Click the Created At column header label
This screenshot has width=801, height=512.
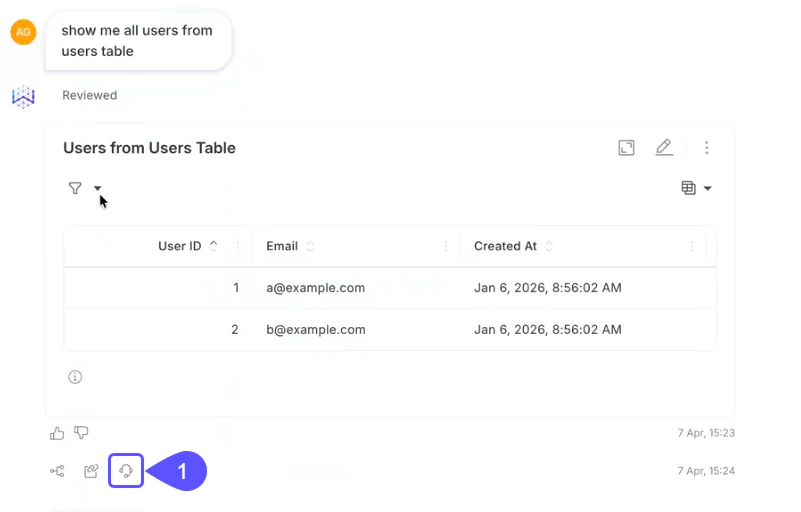[x=505, y=246]
